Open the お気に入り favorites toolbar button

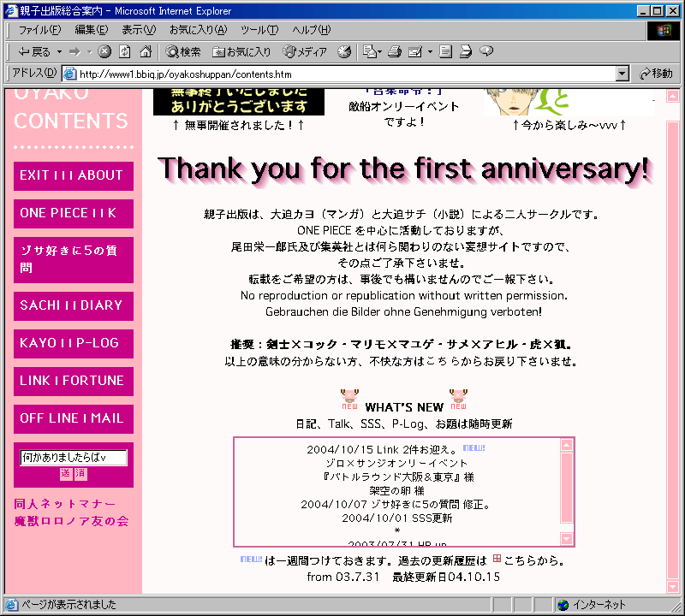pyautogui.click(x=241, y=52)
